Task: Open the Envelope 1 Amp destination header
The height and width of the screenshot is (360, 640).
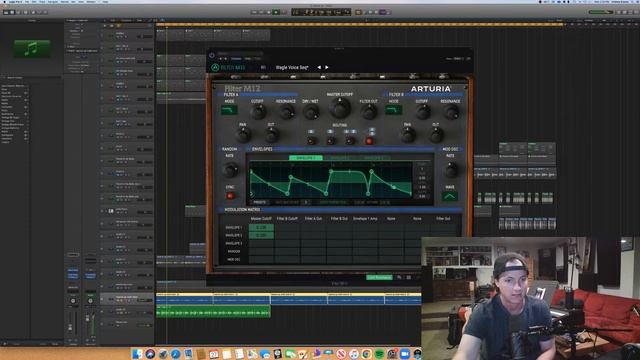Action: (365, 219)
